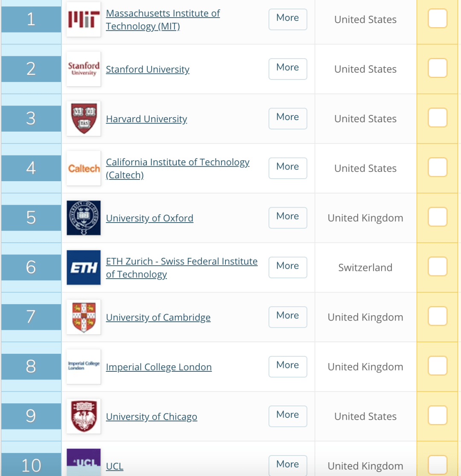
Task: Click the Stanford University logo
Action: pos(84,69)
